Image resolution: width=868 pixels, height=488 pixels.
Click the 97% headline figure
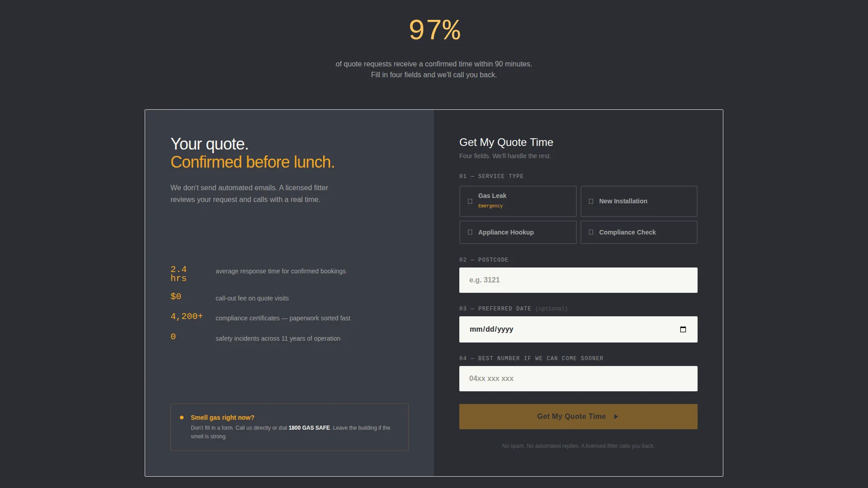point(434,30)
